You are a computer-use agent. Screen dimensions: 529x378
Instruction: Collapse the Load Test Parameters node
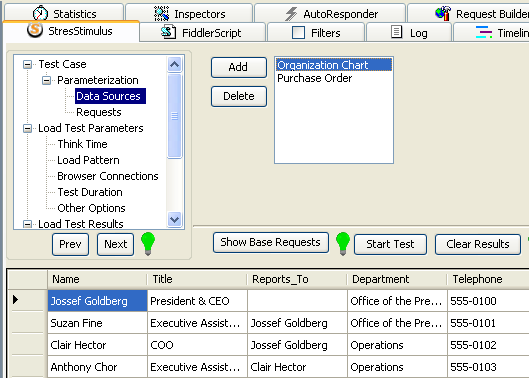coord(27,128)
